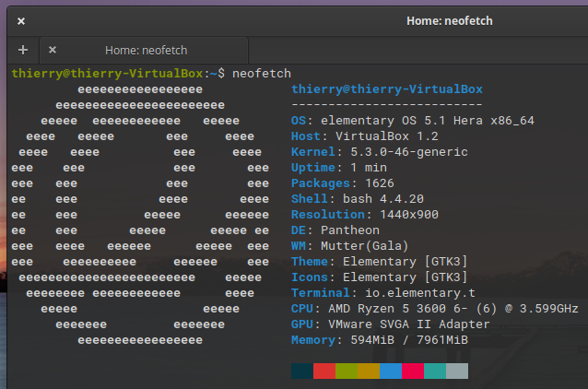The height and width of the screenshot is (389, 588).
Task: Click the typed 'neofetch' command text
Action: (x=262, y=72)
